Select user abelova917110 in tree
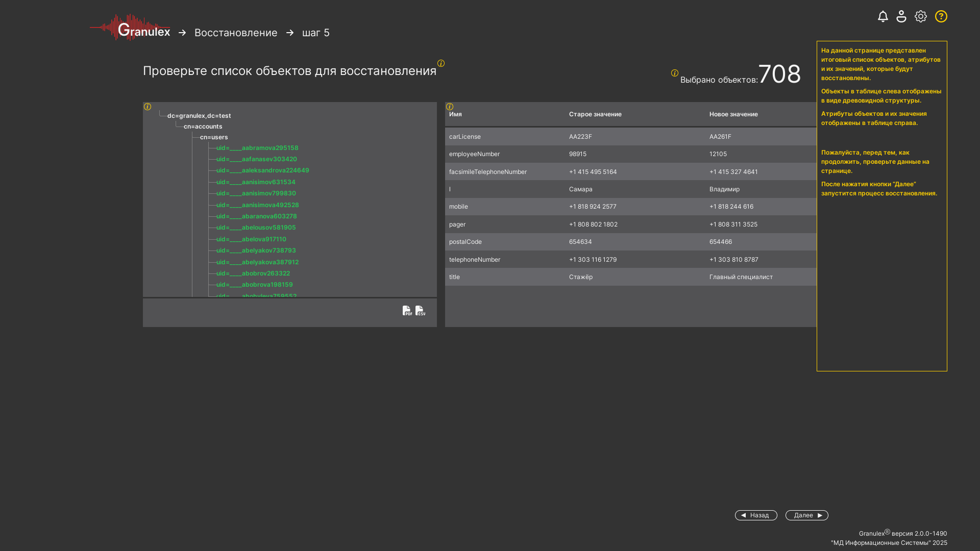 pos(251,239)
